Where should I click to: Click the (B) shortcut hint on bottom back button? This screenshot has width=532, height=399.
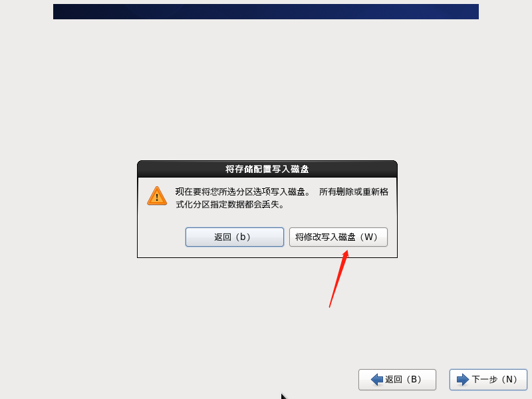413,379
